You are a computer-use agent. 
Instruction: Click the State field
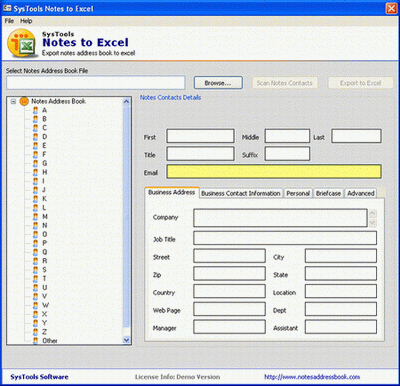click(x=341, y=274)
